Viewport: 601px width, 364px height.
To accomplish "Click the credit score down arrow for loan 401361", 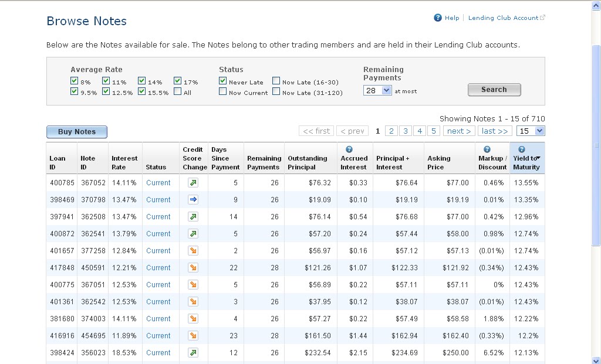I will click(193, 302).
